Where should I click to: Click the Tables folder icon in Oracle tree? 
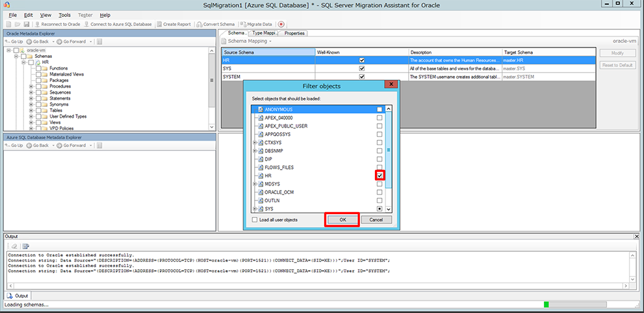coord(44,110)
